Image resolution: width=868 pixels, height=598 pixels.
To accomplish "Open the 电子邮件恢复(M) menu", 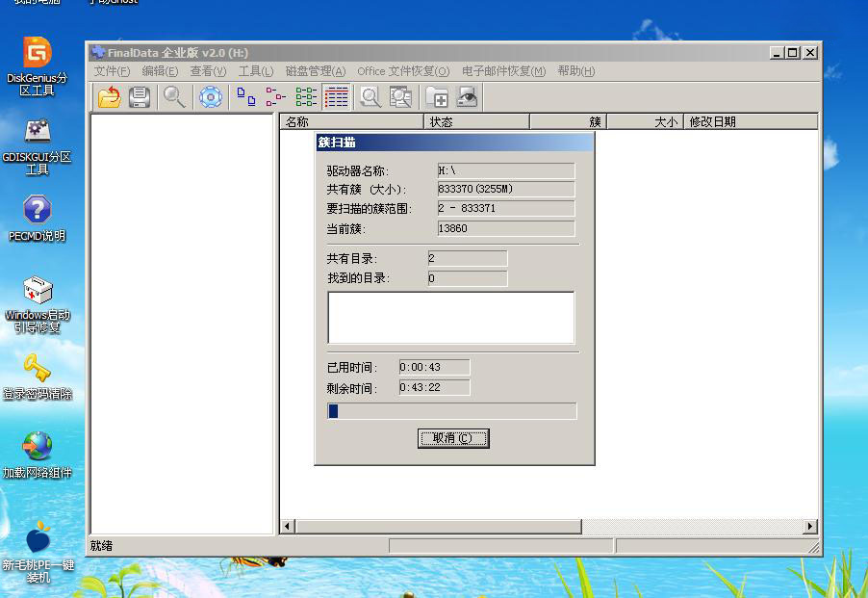I will tap(503, 71).
